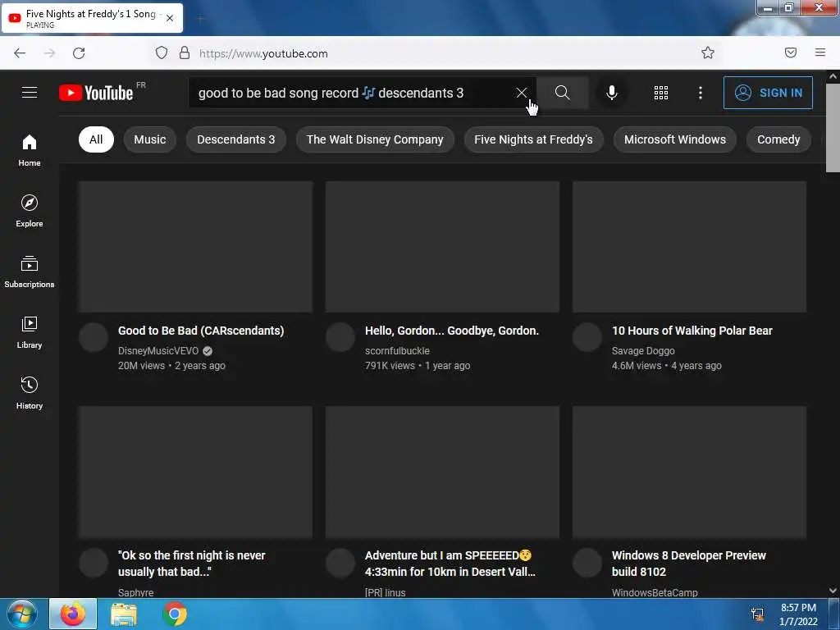Viewport: 840px width, 630px height.
Task: Click the SIGN IN button
Action: pyautogui.click(x=768, y=93)
